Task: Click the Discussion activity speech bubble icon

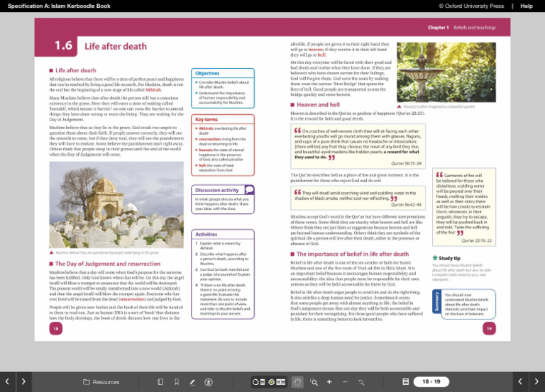Action: 249,189
